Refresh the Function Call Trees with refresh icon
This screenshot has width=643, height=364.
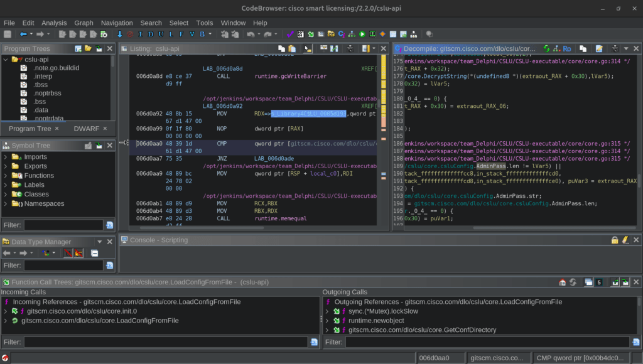coord(573,282)
